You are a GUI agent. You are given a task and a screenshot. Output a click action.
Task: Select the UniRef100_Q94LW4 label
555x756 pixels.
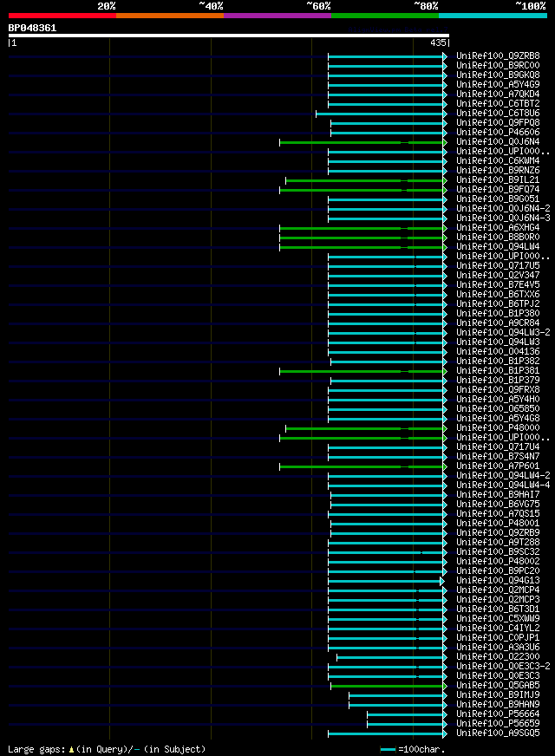click(498, 247)
